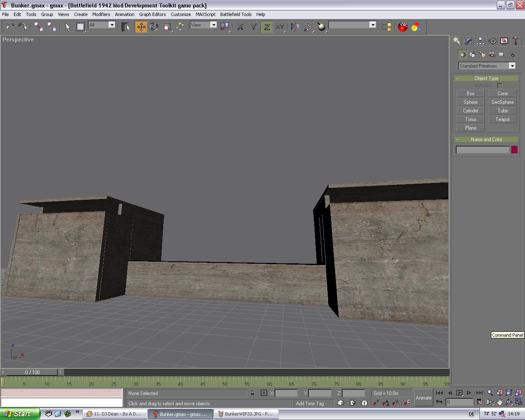The height and width of the screenshot is (420, 525).
Task: Collapse the Object Type rollout
Action: coord(486,78)
